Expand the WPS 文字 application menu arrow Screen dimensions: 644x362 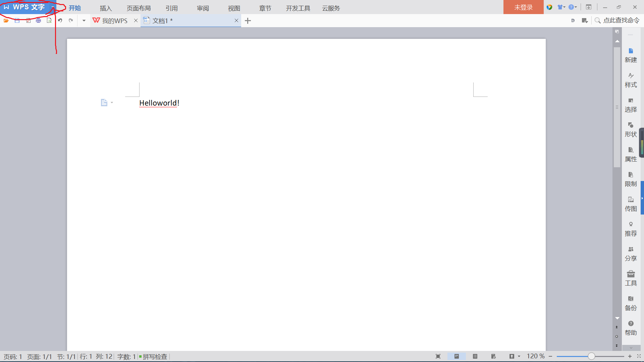coord(53,7)
